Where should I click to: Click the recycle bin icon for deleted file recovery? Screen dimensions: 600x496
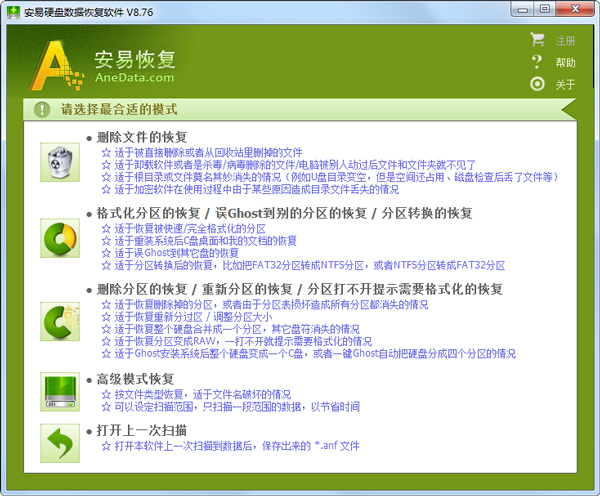click(x=59, y=161)
